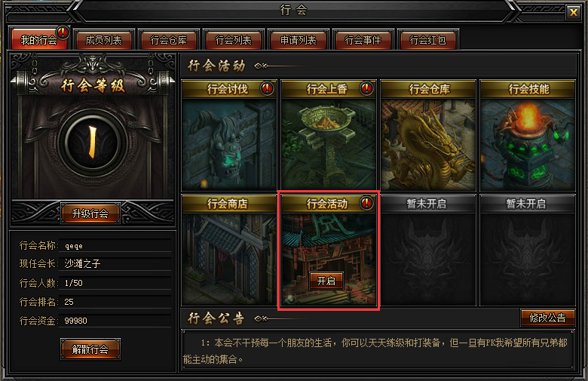Open the 行会商店 shop building tile
The height and width of the screenshot is (381, 588).
point(229,250)
